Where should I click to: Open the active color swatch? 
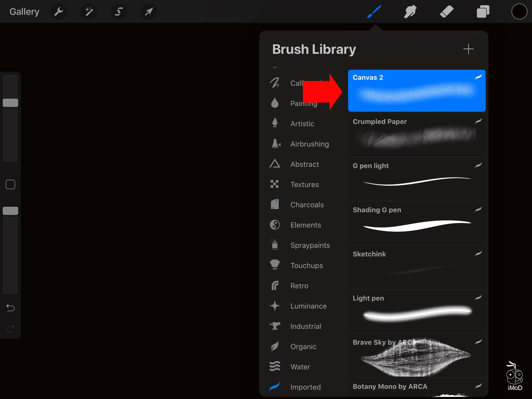click(x=519, y=11)
